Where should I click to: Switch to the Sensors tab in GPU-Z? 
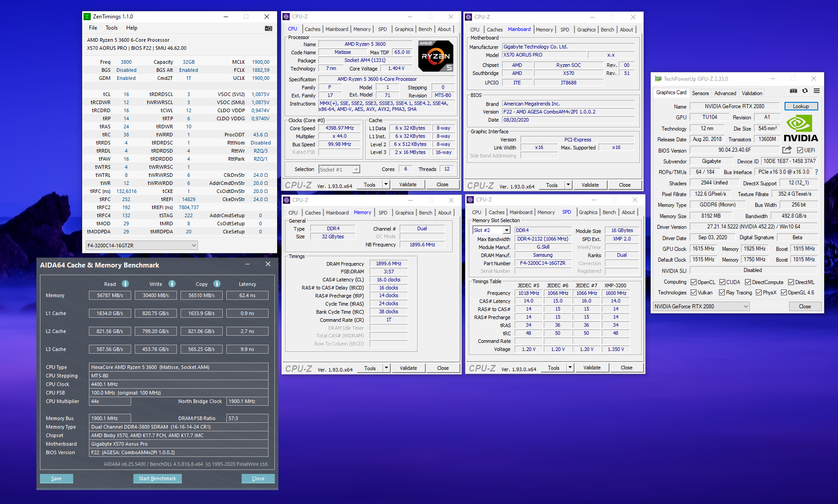click(700, 93)
